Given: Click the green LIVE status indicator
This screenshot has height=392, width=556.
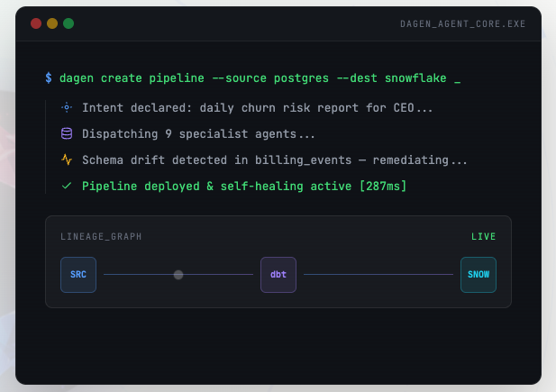Looking at the screenshot, I should point(483,237).
